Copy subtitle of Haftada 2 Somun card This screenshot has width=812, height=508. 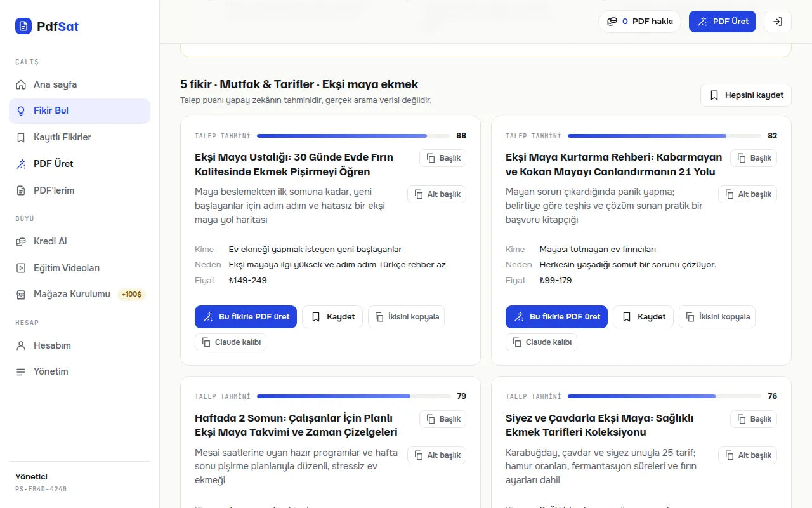(436, 455)
